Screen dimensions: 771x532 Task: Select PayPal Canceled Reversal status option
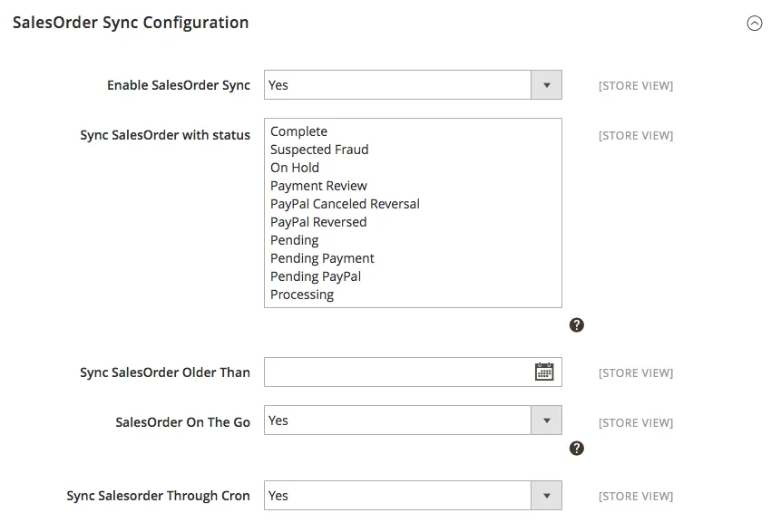345,204
